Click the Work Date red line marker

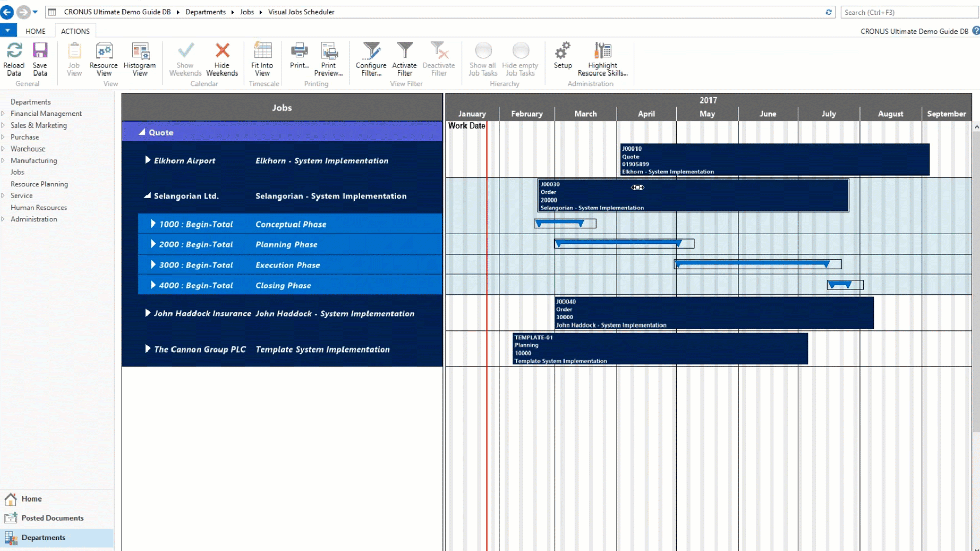[x=487, y=337]
